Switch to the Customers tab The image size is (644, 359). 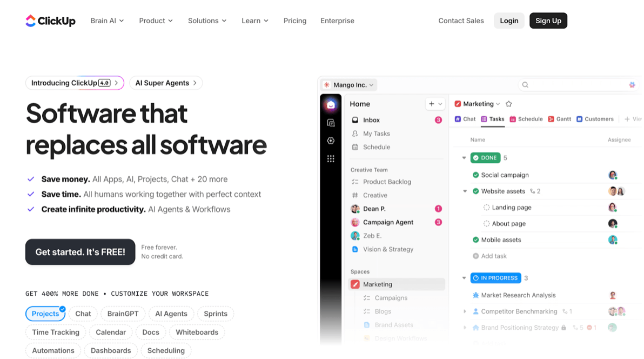[595, 119]
